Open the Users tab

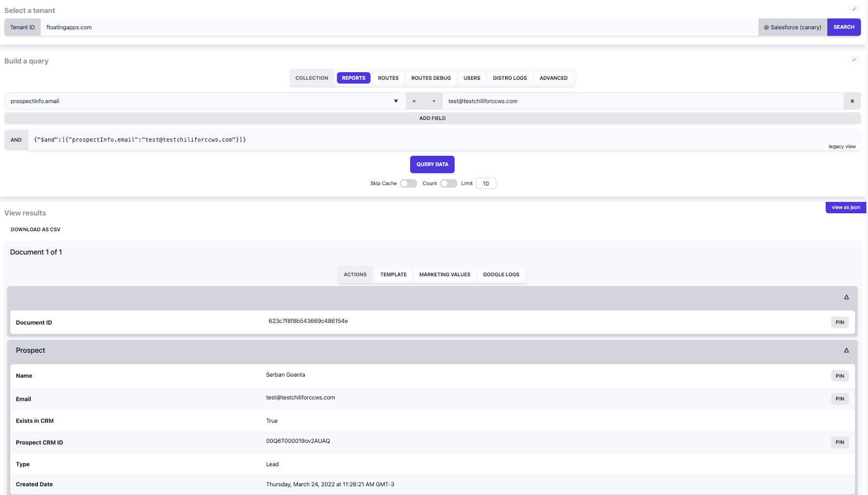point(472,78)
